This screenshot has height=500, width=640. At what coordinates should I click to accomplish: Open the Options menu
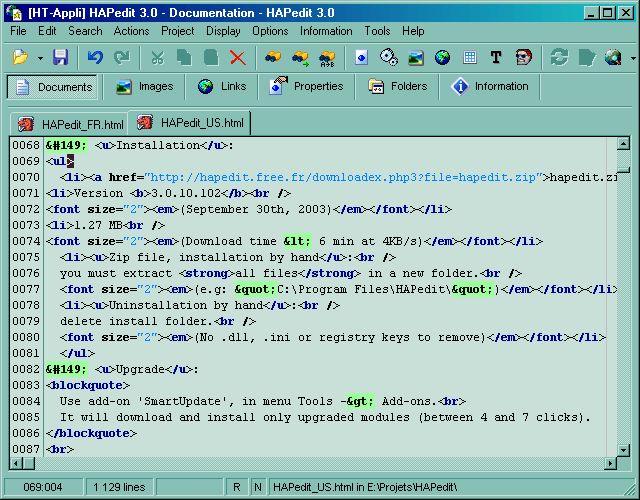(270, 31)
